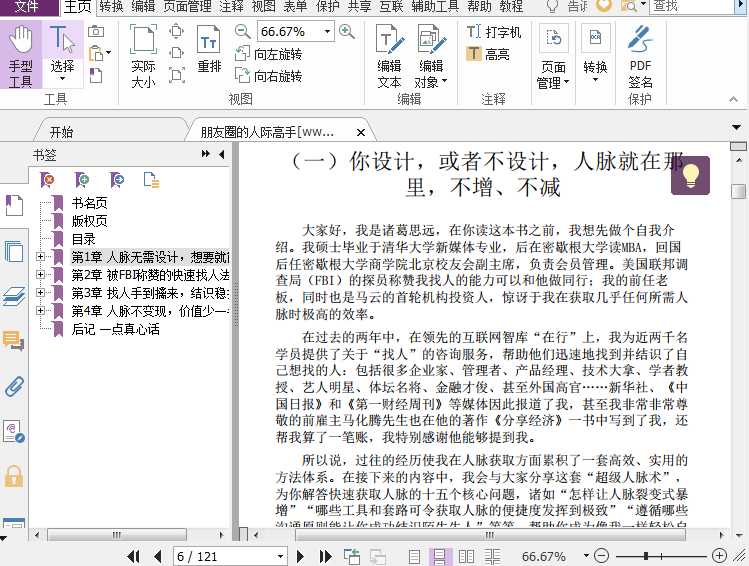Viewport: 749px width, 566px height.
Task: Zoom out with the minus magnifier
Action: (243, 32)
